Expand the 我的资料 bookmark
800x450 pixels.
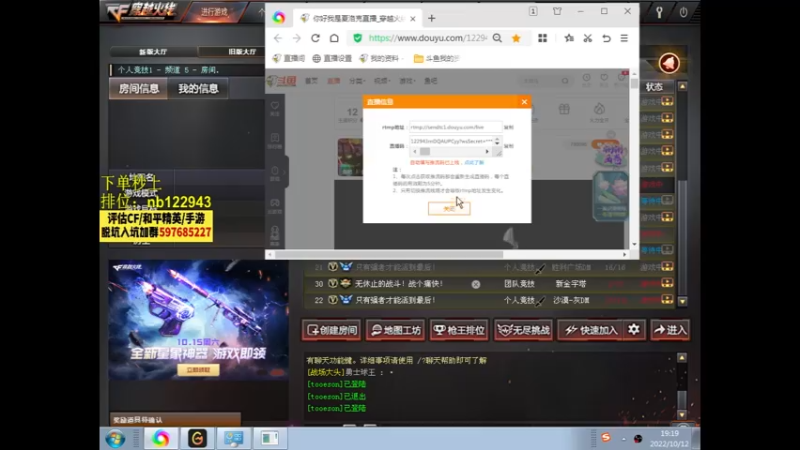pos(380,59)
